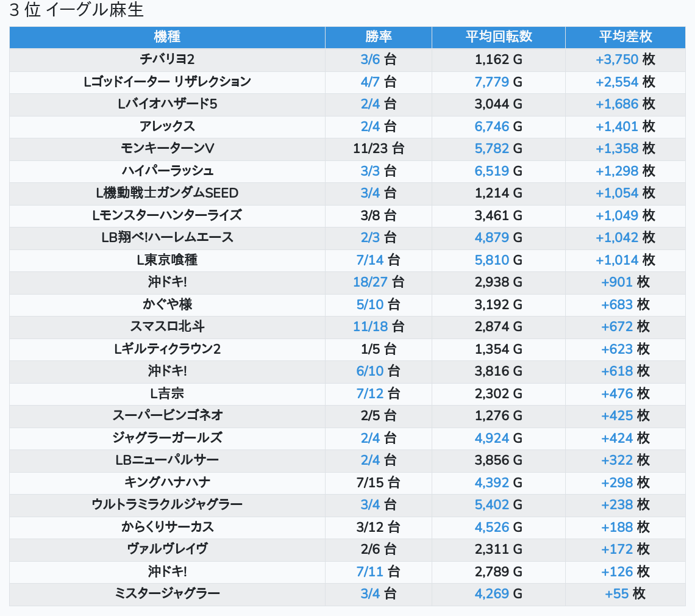The image size is (695, 616).
Task: Click the +1,358 枚 value
Action: [x=625, y=149]
